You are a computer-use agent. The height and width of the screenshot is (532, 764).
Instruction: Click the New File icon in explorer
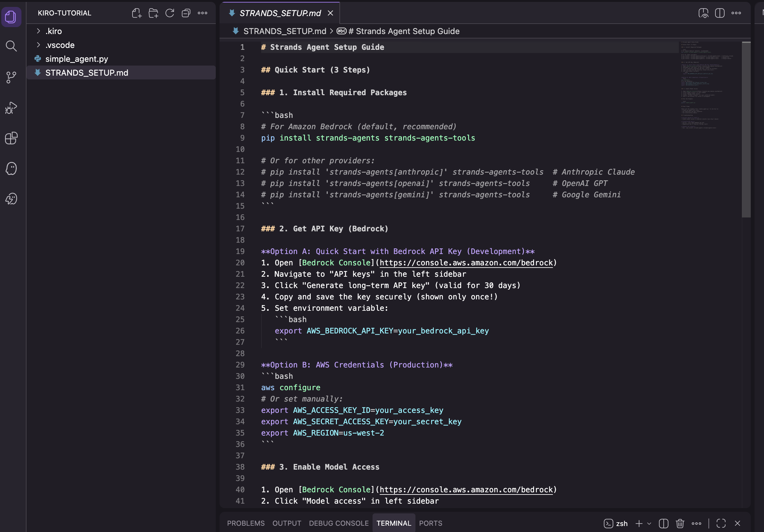click(137, 13)
